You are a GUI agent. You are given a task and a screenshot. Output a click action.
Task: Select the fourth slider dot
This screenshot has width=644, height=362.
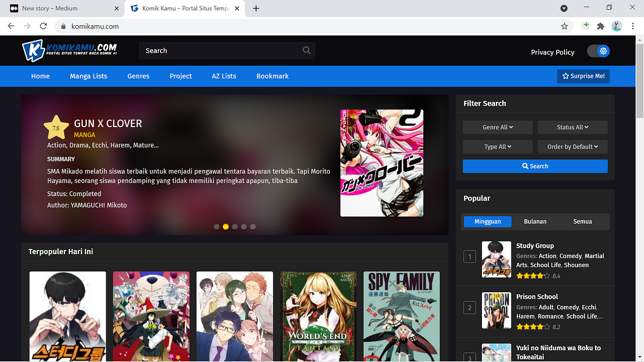click(x=244, y=227)
